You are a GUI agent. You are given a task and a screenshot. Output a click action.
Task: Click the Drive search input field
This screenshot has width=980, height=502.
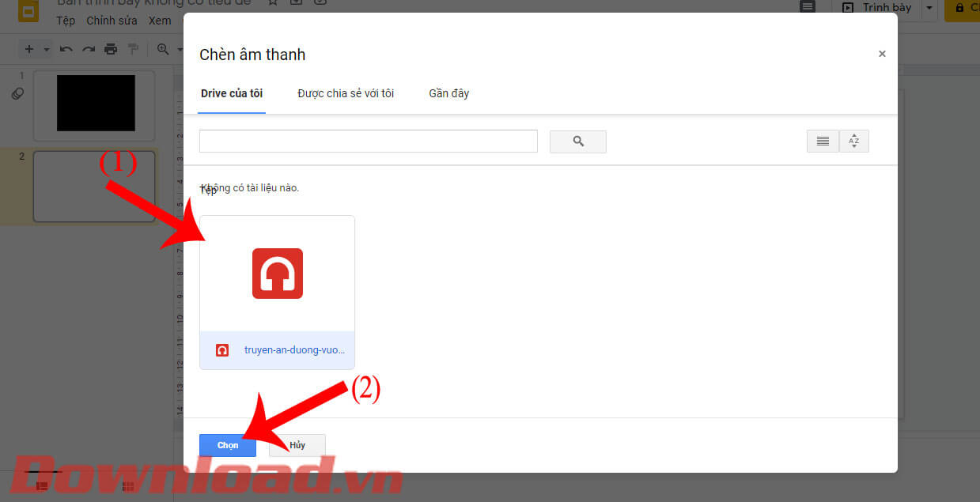tap(369, 142)
